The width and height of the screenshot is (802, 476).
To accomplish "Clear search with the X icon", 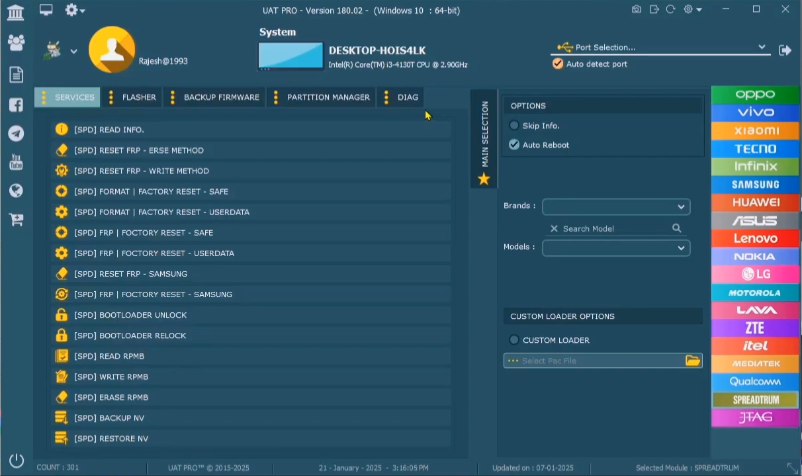I will (x=554, y=229).
